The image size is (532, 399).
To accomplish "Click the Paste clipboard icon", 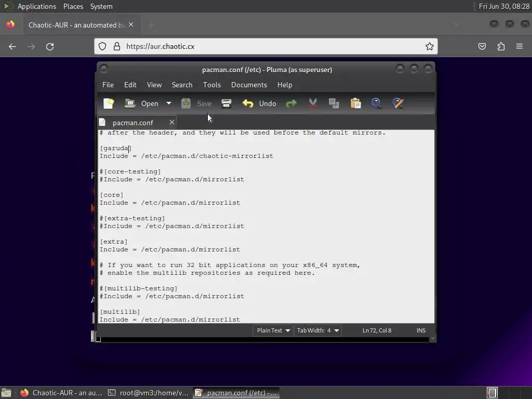I will click(355, 103).
